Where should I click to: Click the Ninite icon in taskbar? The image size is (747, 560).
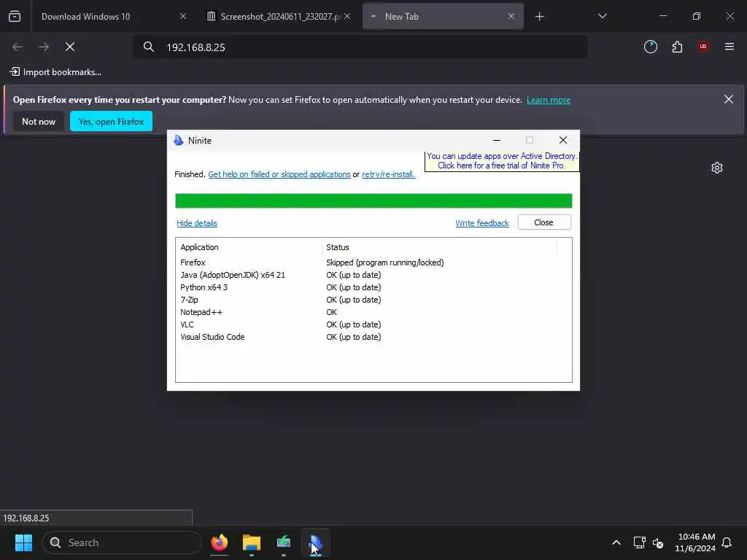[x=315, y=542]
